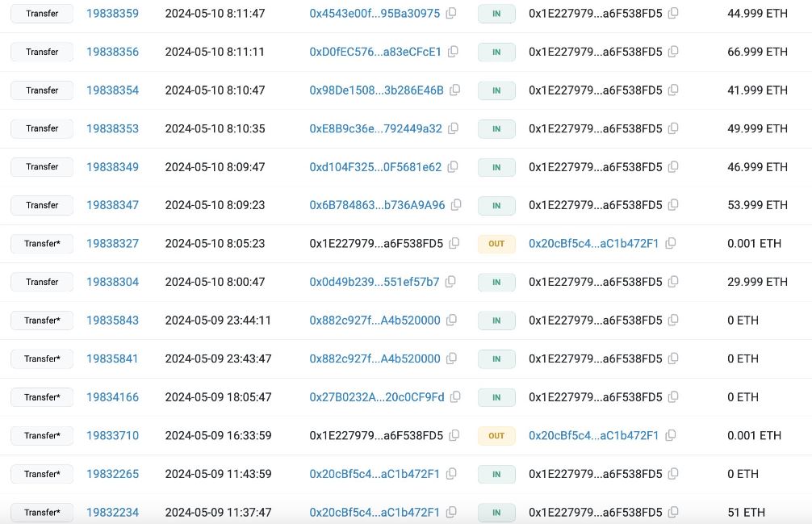The width and height of the screenshot is (812, 524).
Task: Copy sender address 0x6B784863...b736A9A96
Action: [x=456, y=204]
